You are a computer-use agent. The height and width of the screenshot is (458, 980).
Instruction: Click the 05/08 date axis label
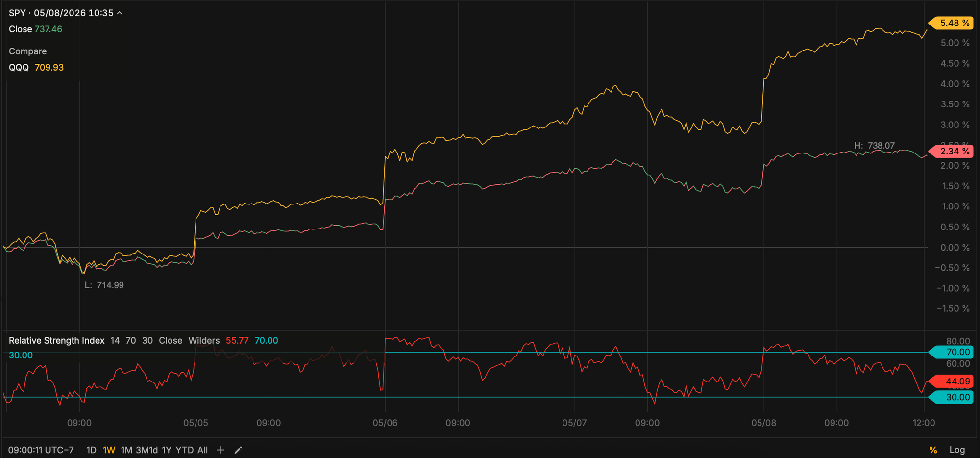[x=763, y=423]
